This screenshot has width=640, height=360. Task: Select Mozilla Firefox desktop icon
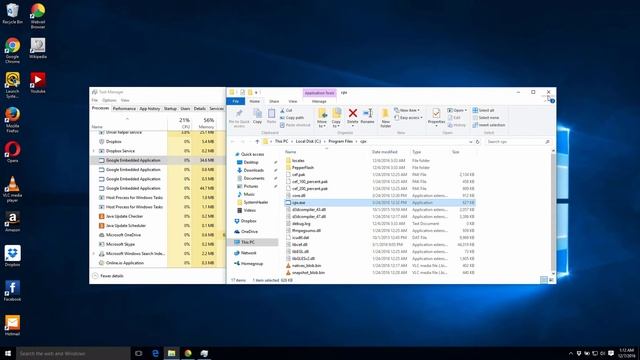[x=12, y=119]
